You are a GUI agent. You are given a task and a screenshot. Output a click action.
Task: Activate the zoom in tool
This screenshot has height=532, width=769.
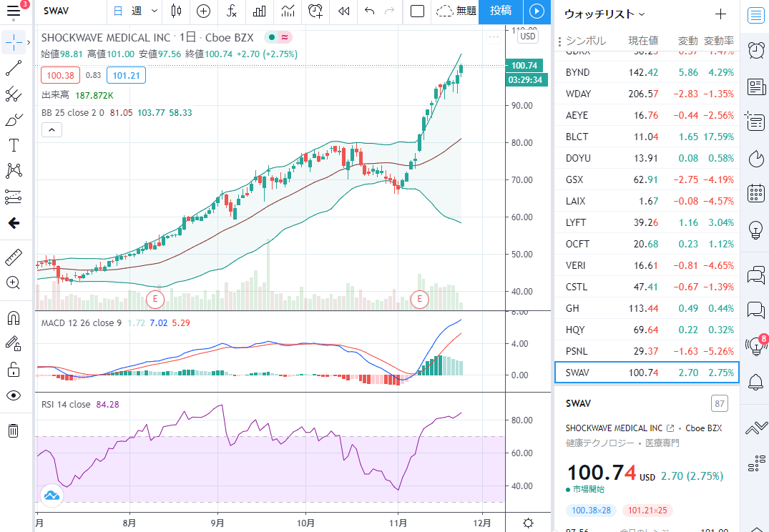pos(14,283)
